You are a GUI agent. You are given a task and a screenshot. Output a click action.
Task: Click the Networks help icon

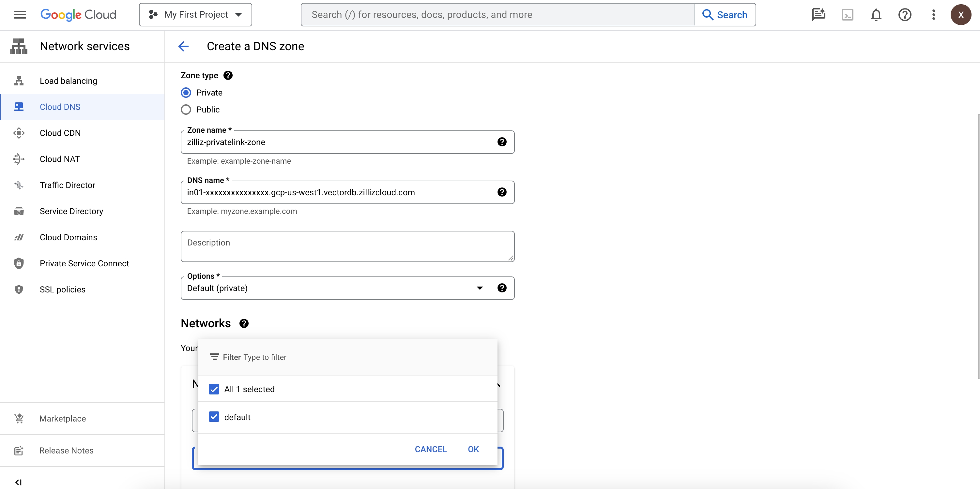pyautogui.click(x=244, y=323)
